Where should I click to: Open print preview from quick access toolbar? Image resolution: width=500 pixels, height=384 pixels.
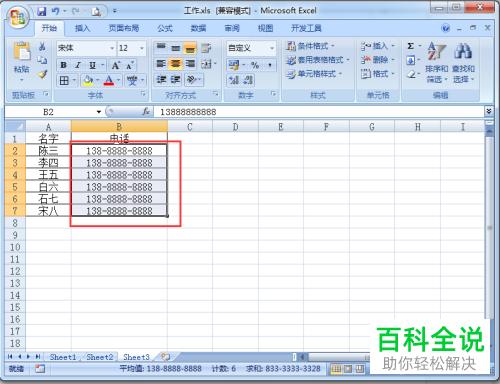tap(96, 12)
